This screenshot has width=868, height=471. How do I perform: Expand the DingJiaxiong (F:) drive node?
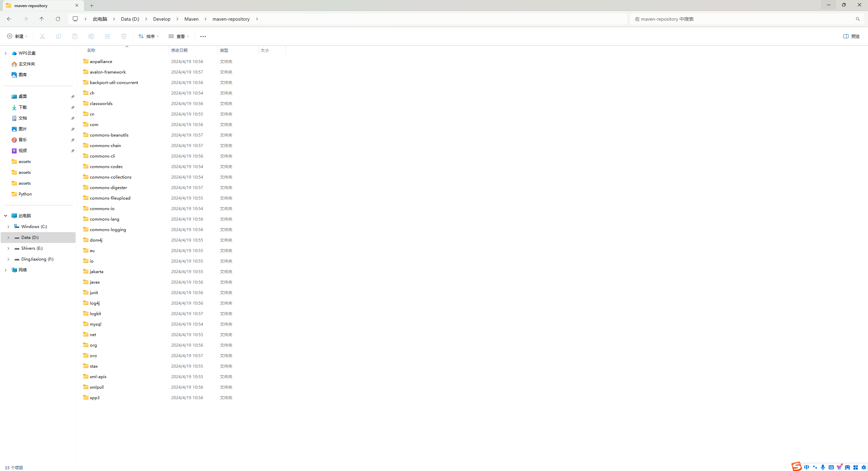8,259
